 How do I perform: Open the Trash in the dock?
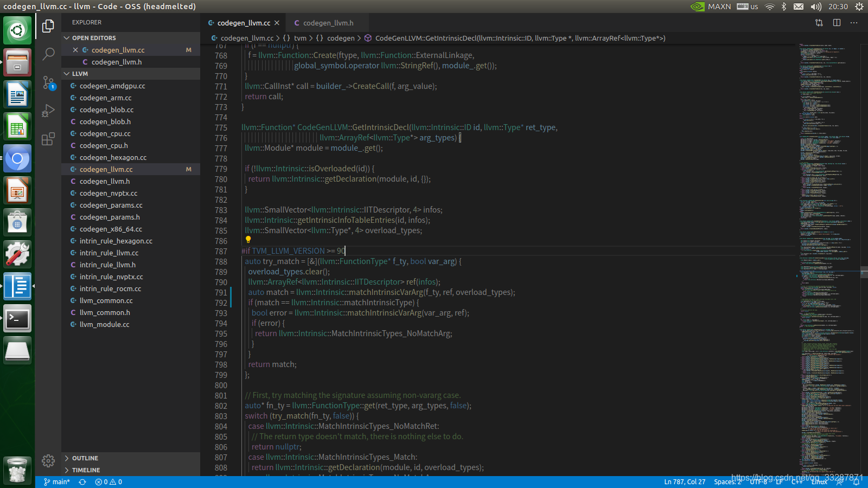click(x=17, y=470)
